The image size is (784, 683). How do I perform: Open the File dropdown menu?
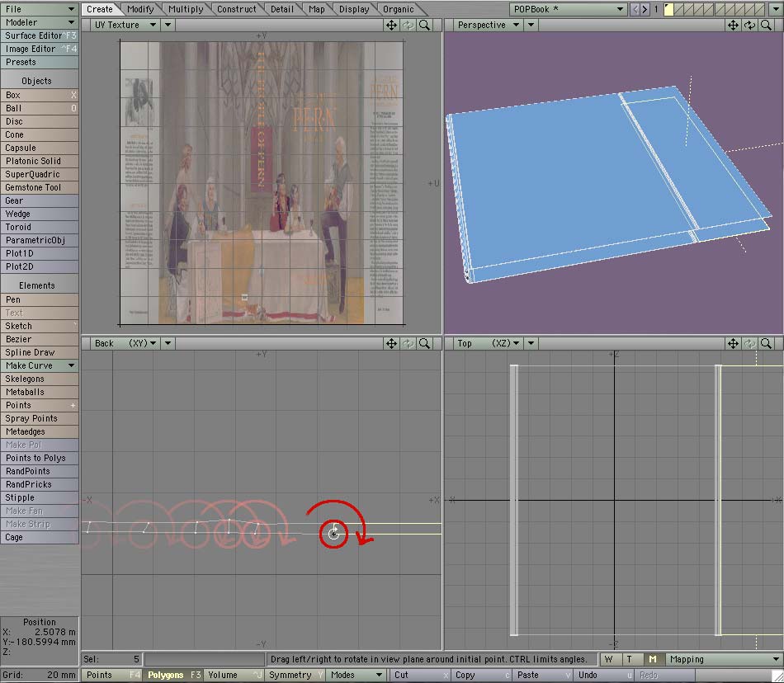pos(40,9)
